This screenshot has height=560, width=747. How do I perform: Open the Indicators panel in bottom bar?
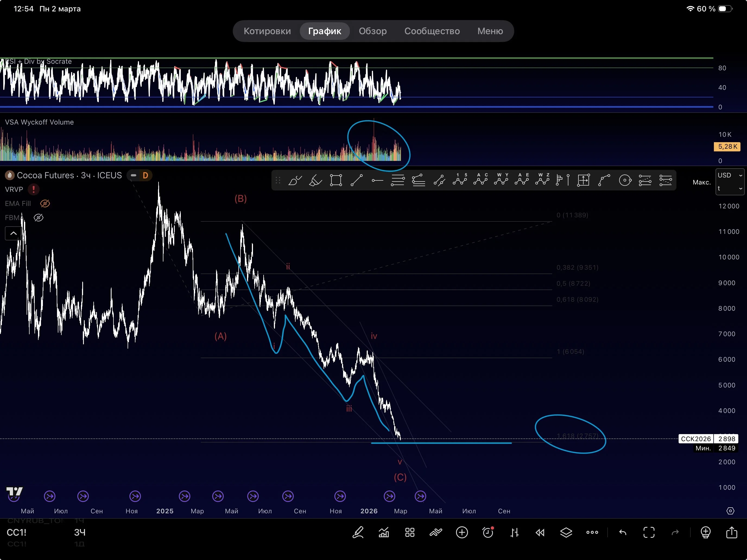pos(384,533)
